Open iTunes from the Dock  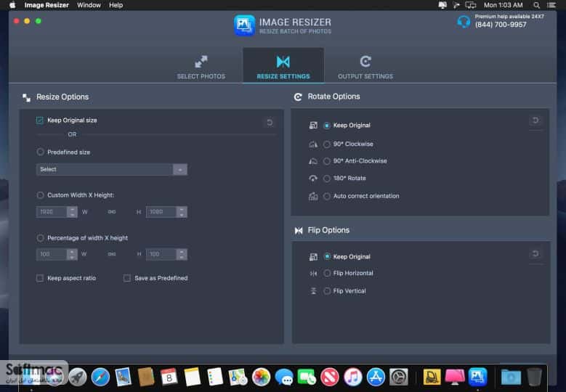click(352, 377)
